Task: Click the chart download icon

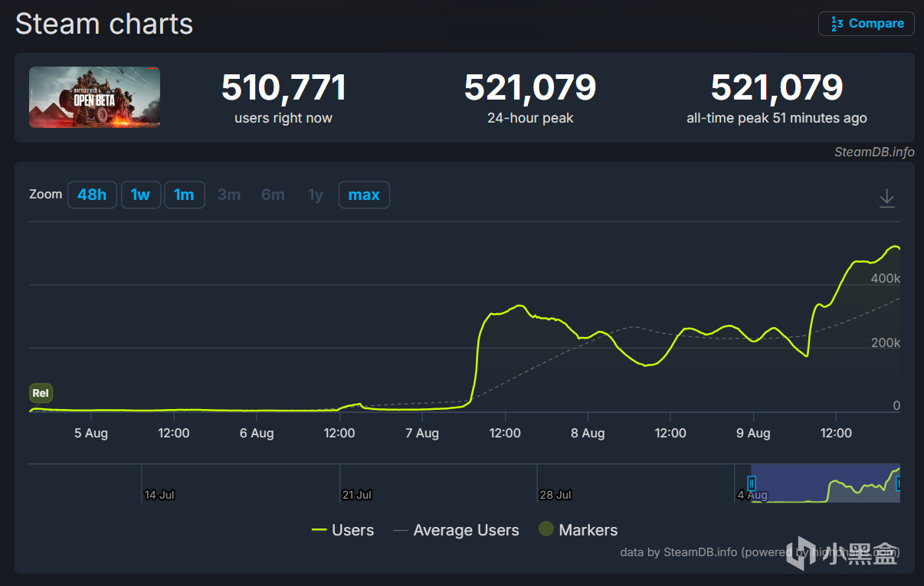Action: [886, 198]
